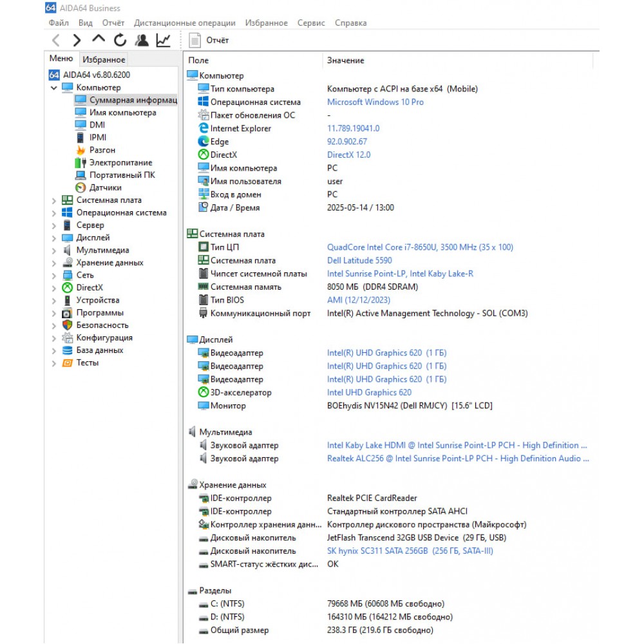The image size is (644, 644).
Task: Go up one level with Up arrow
Action: [x=99, y=39]
